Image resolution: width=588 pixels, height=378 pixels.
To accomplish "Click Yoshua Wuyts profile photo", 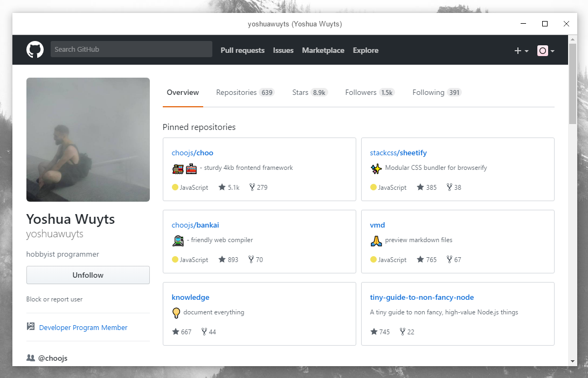I will tap(88, 140).
